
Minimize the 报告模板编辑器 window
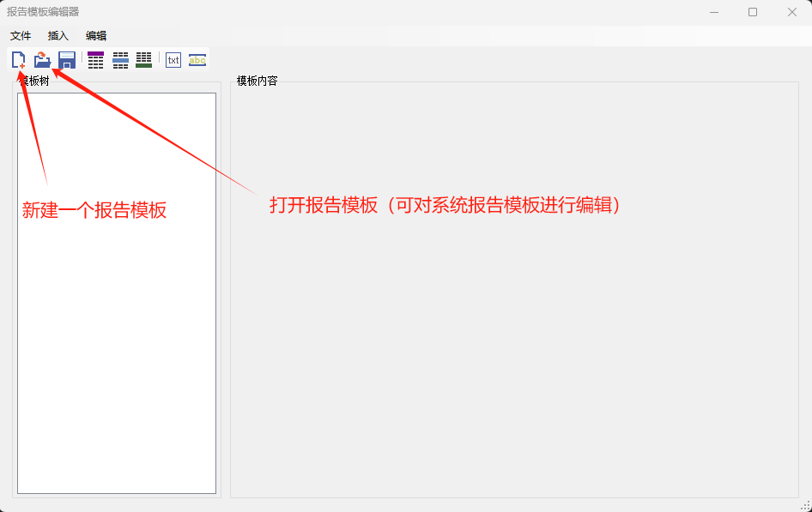(714, 12)
